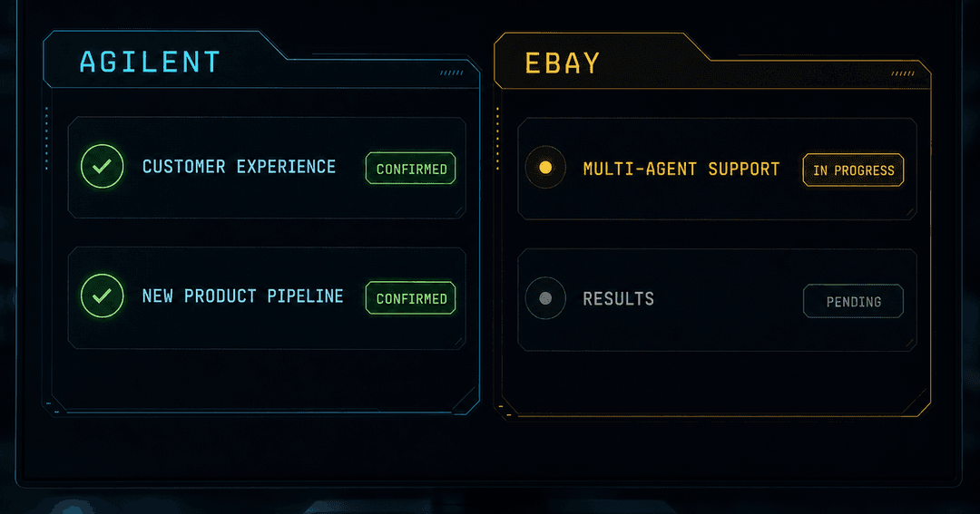980x514 pixels.
Task: Select the Multi-Agent Support yellow status dot
Action: pos(545,168)
